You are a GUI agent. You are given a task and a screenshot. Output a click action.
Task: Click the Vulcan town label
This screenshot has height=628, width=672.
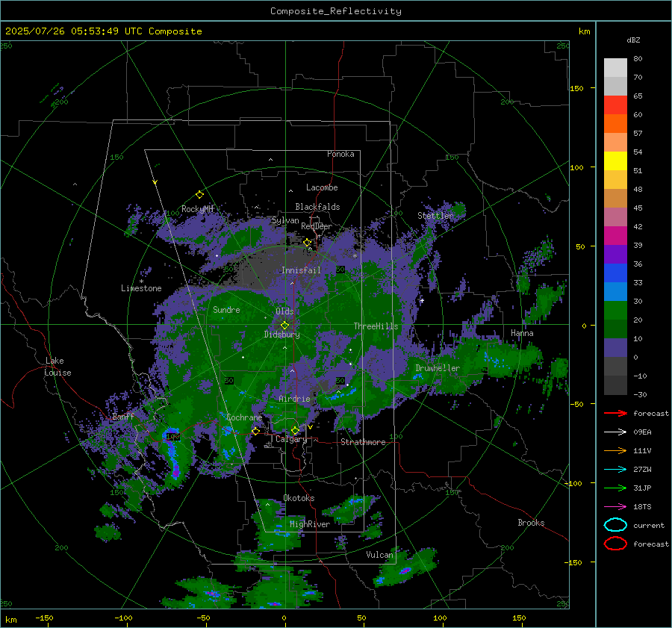pos(379,555)
